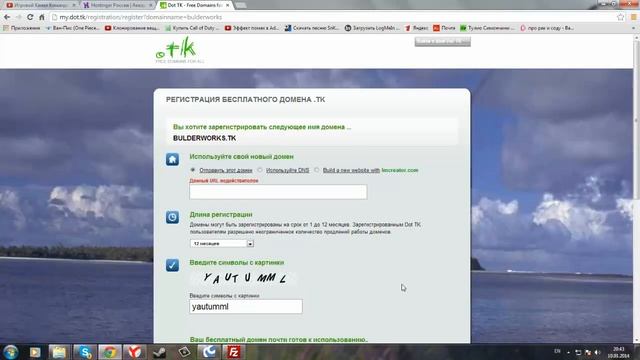Screen dimensions: 640x360
Task: Click the volume icon in system tray
Action: pos(598,352)
